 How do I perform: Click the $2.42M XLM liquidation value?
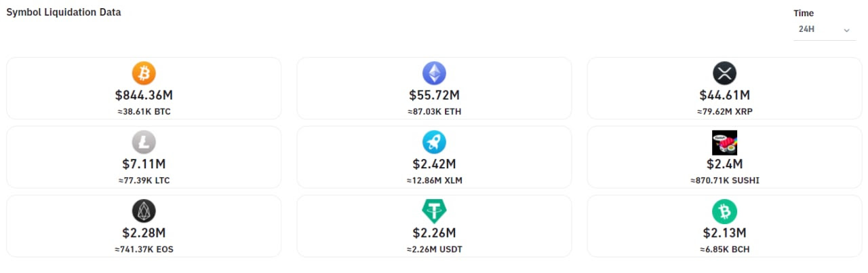point(434,164)
